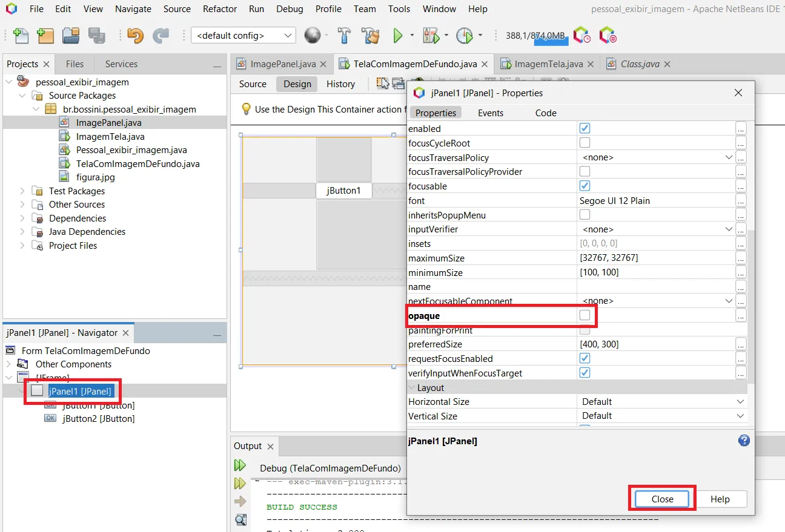This screenshot has width=785, height=532.
Task: Click the top green rerun icon in Output
Action: pyautogui.click(x=240, y=465)
